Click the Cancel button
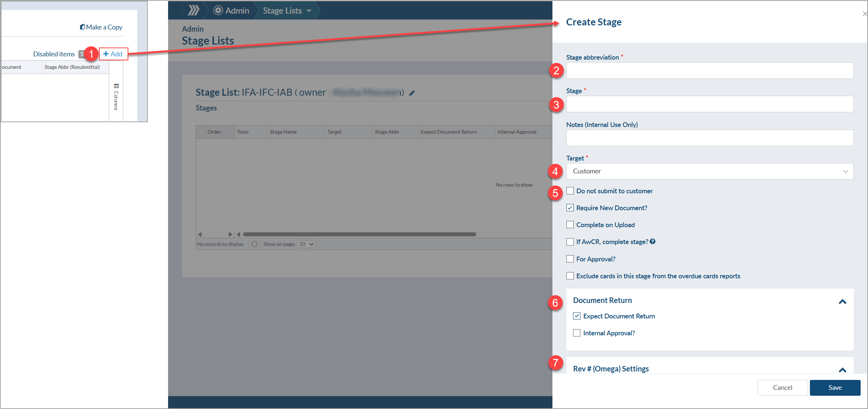The height and width of the screenshot is (409, 868). (x=782, y=387)
